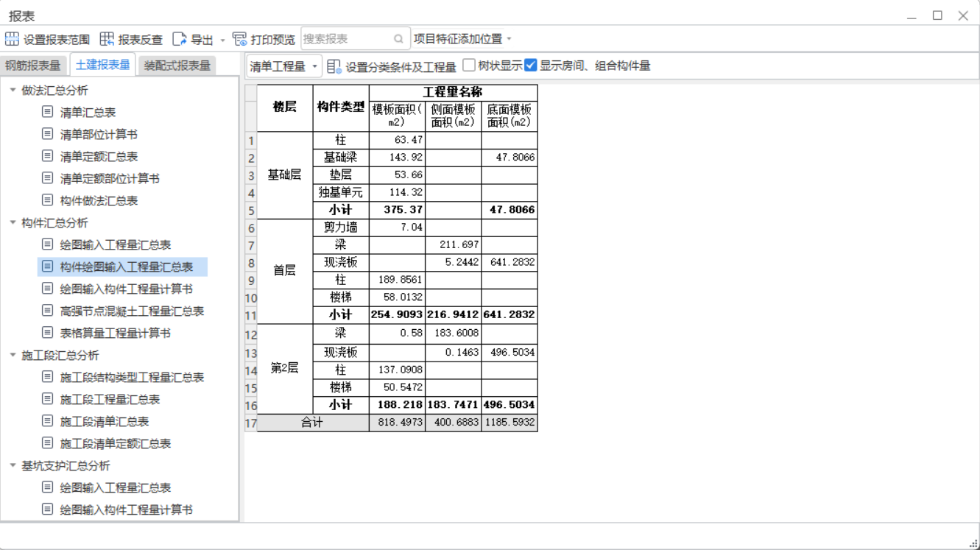This screenshot has height=550, width=980.
Task: Click the 打印预览 button label
Action: coord(273,40)
